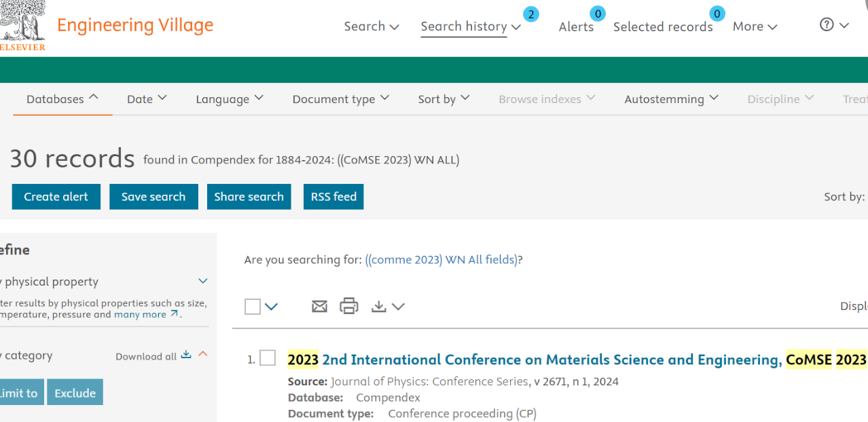
Task: Open the Document type dropdown
Action: (x=341, y=99)
